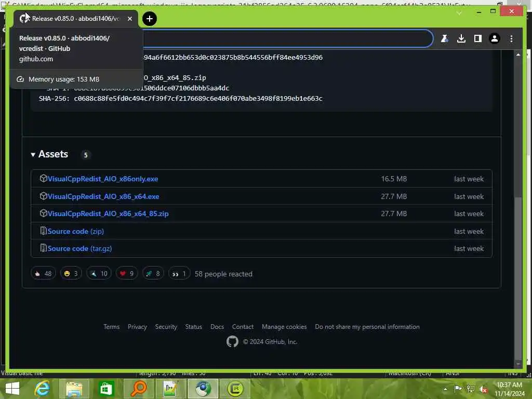Launch Internet Explorer from taskbar
Image resolution: width=532 pixels, height=399 pixels.
point(42,389)
